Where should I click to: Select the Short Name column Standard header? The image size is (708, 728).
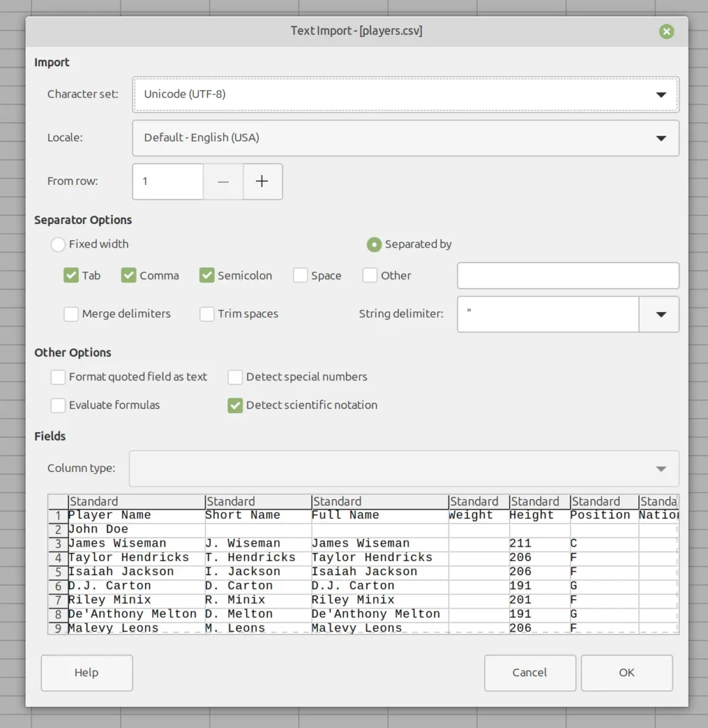click(258, 501)
